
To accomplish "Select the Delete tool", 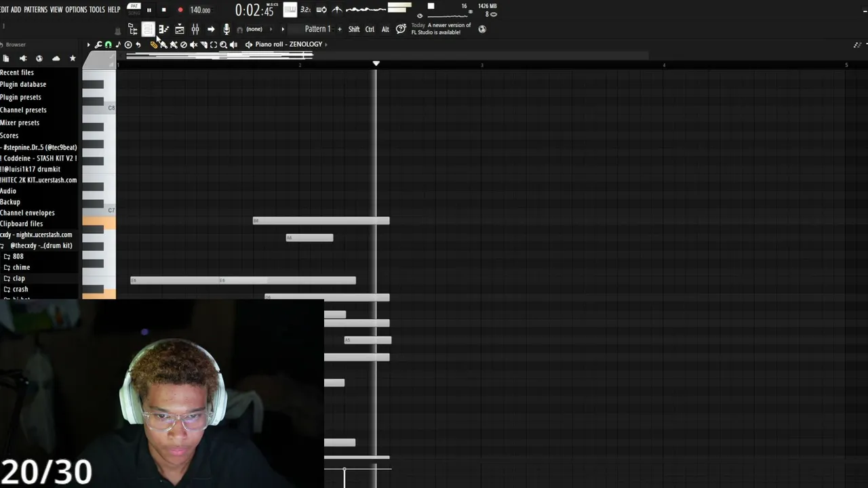I will [x=183, y=45].
